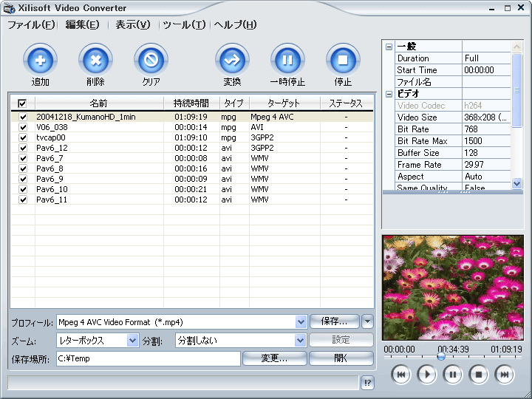Uncheck the Pav6_10 file checkbox
This screenshot has height=399, width=532.
23,189
